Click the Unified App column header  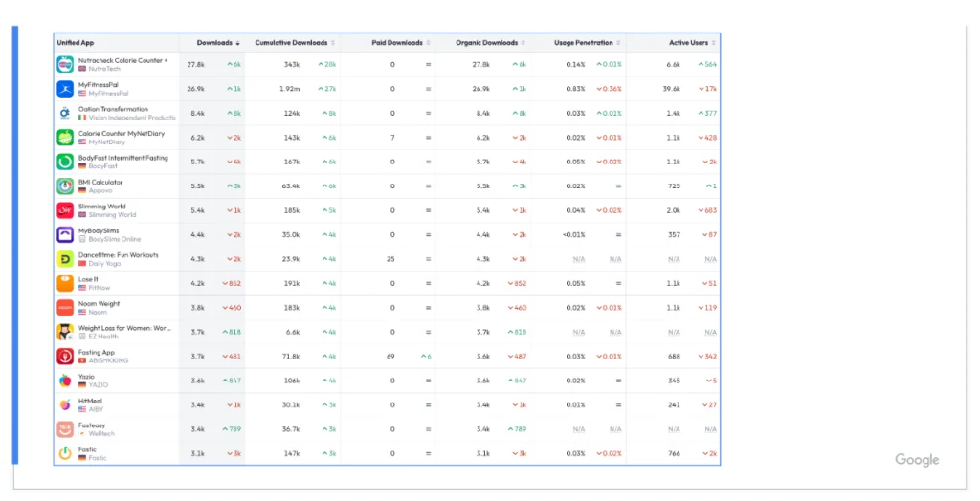tap(76, 43)
